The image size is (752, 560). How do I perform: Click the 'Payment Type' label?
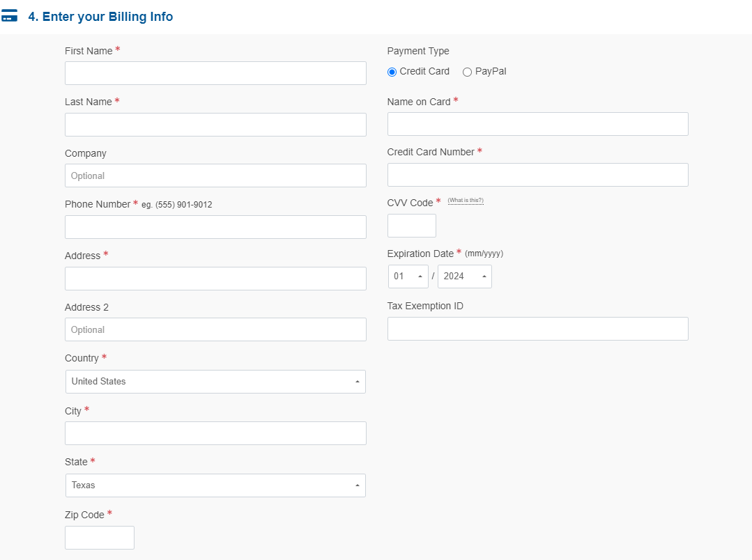pos(418,51)
